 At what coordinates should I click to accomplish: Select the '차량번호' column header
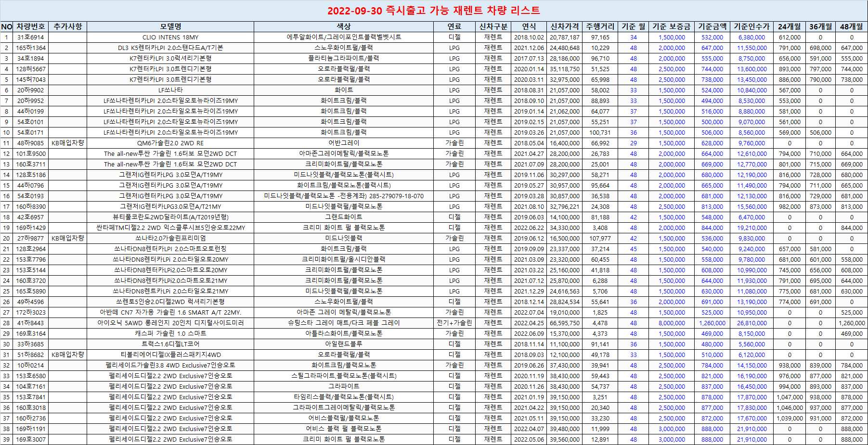[x=30, y=26]
